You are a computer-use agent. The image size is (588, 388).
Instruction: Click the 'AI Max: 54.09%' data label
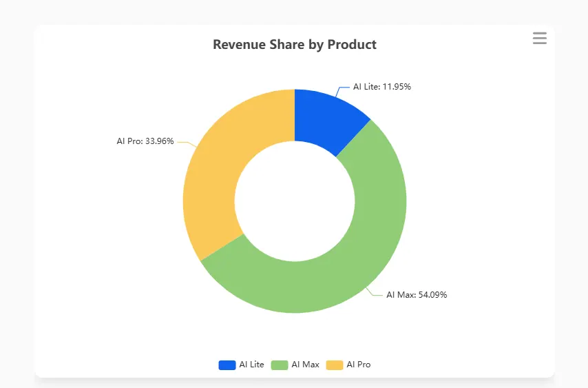pos(417,295)
